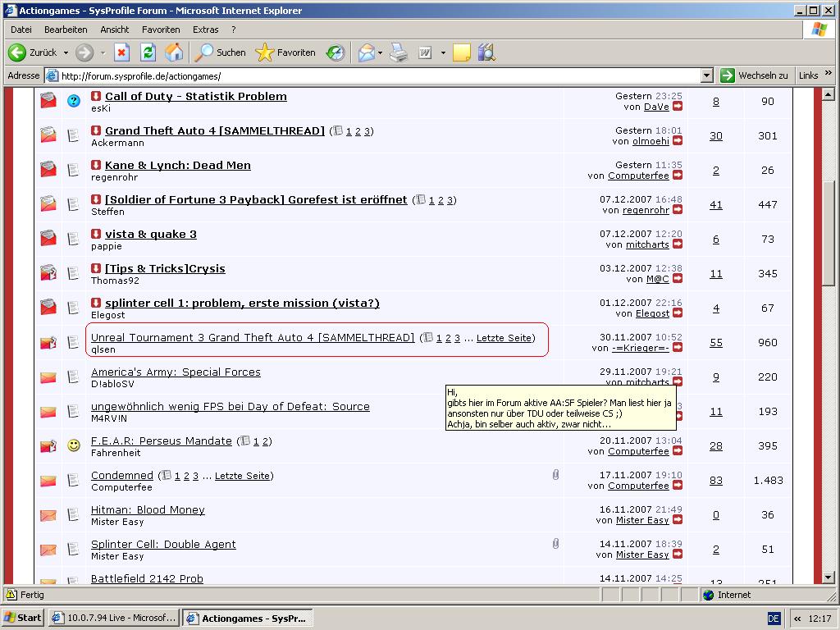Click the smiley icon in F.E.A.R row

pos(73,445)
